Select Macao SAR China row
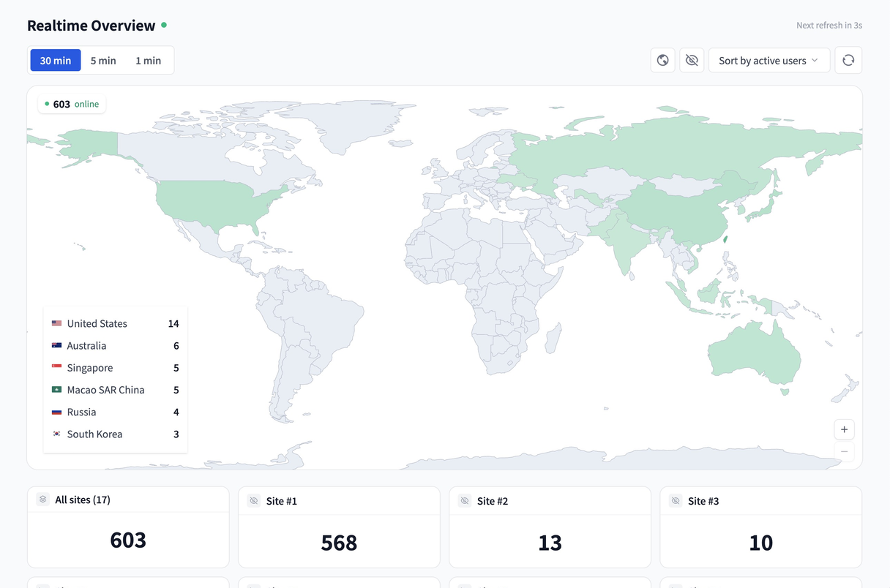The height and width of the screenshot is (588, 890). (x=116, y=390)
